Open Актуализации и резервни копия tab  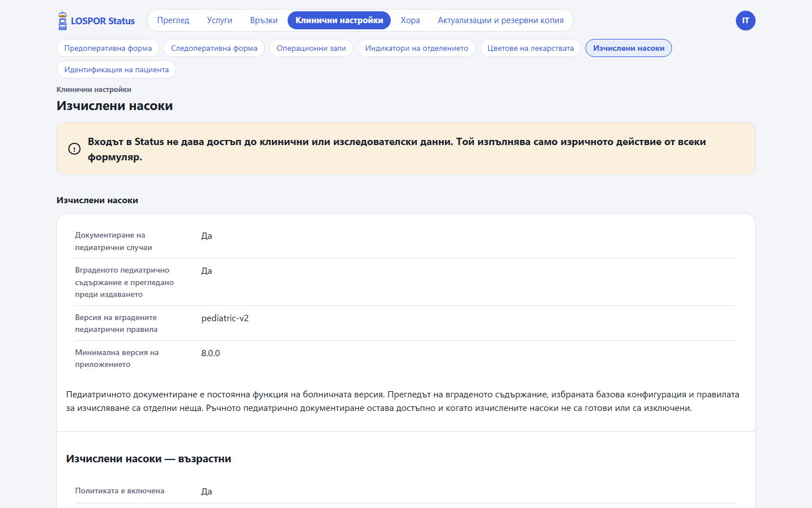[501, 20]
